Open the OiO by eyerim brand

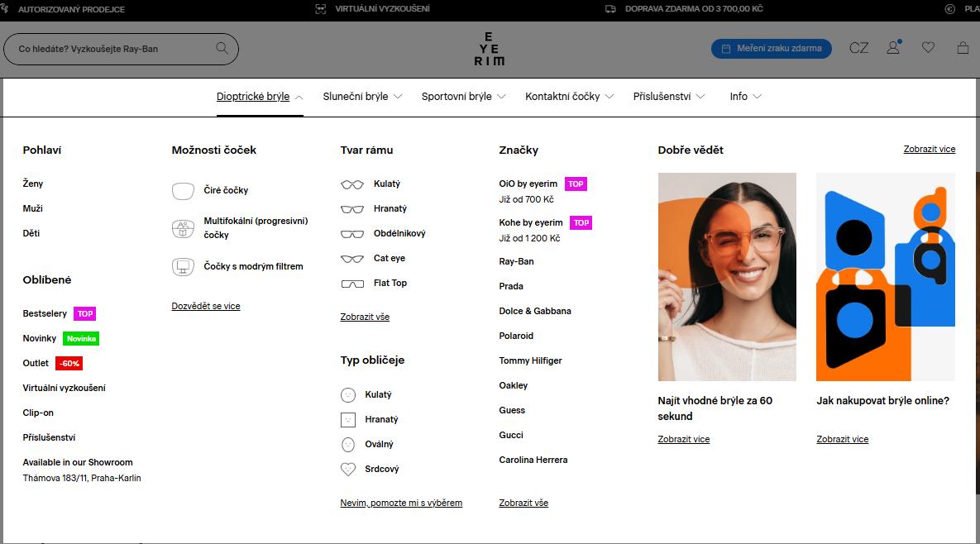point(528,184)
